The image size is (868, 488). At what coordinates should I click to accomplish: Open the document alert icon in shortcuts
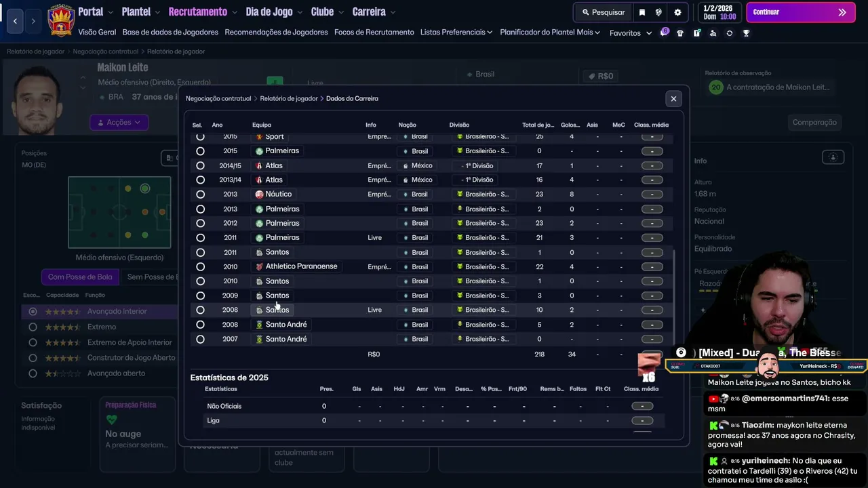point(696,33)
